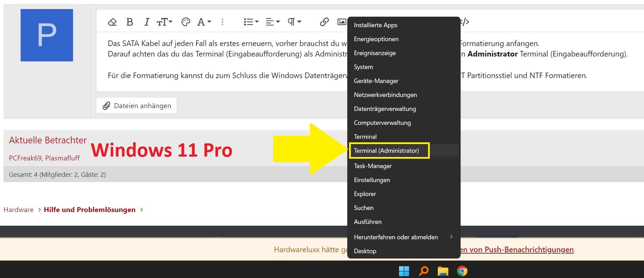This screenshot has width=644, height=278.
Task: Select Energieoptionen in context menu
Action: click(x=404, y=39)
